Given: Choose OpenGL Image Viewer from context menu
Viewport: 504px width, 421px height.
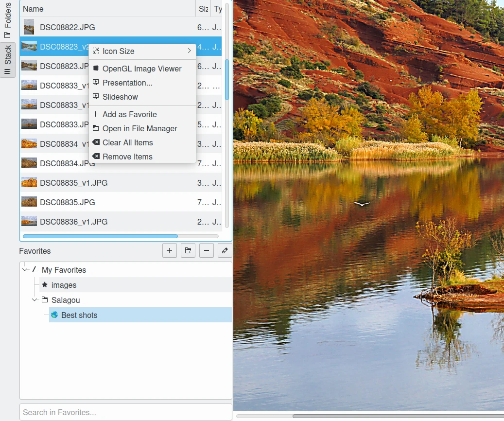Looking at the screenshot, I should 142,69.
